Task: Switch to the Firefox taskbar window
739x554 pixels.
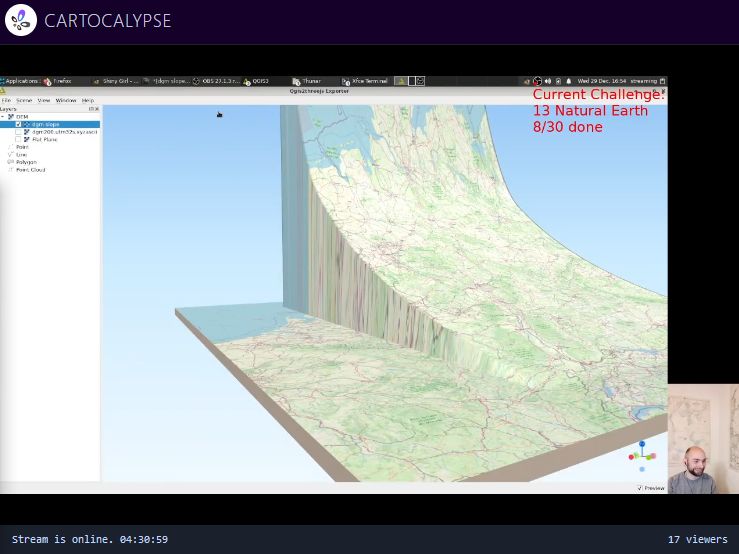Action: click(58, 81)
